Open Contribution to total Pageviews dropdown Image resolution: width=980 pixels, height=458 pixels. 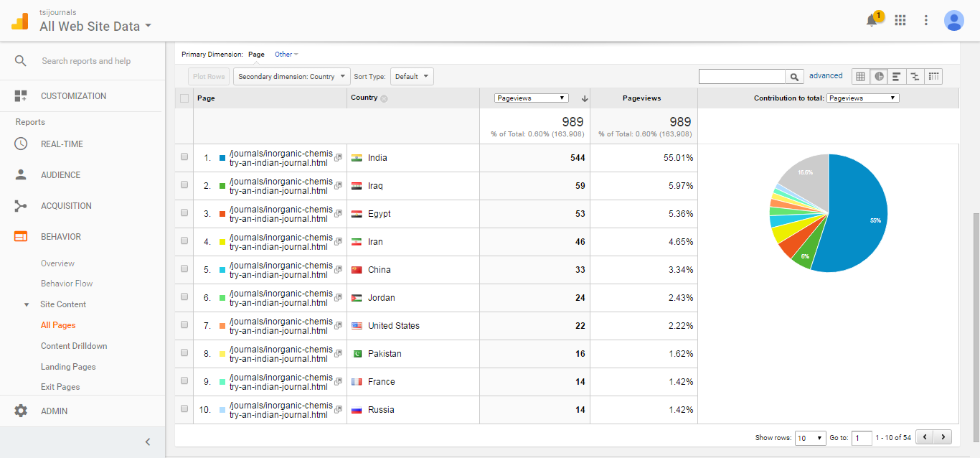coord(863,98)
